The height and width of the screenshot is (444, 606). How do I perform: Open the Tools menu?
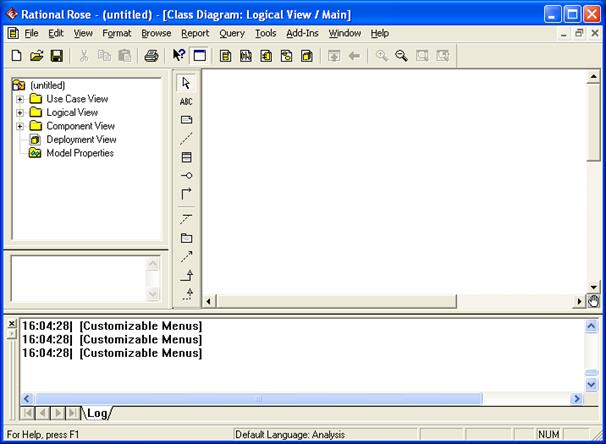click(x=266, y=33)
